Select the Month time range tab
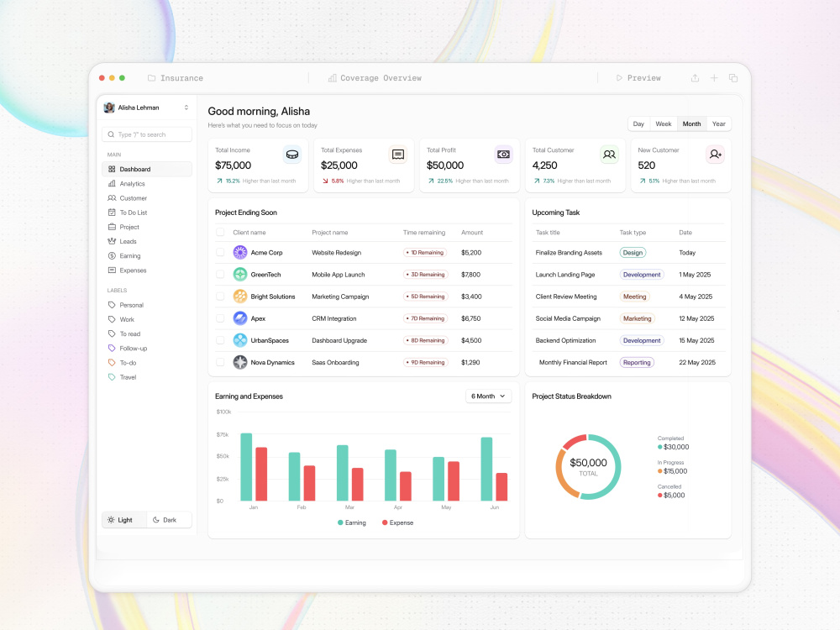 pos(691,123)
